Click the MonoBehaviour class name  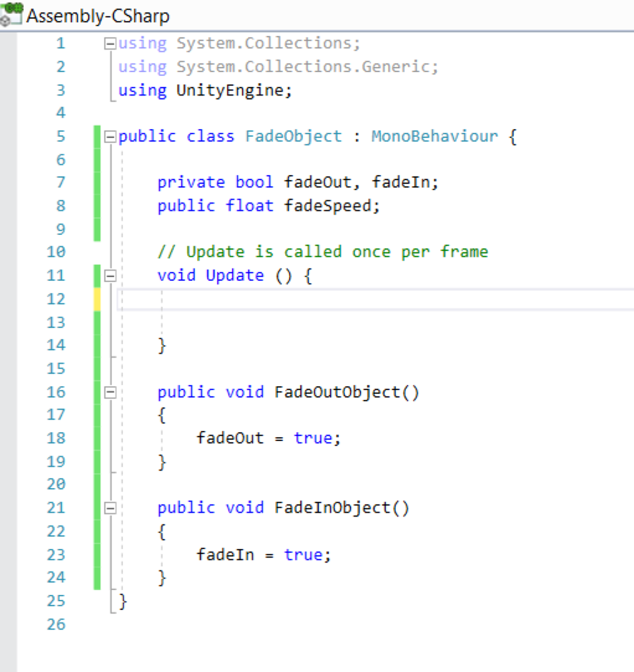435,136
